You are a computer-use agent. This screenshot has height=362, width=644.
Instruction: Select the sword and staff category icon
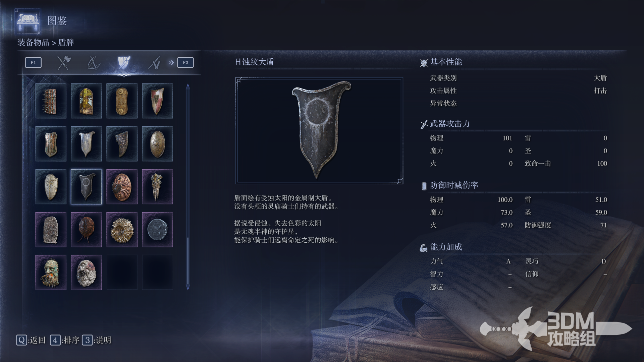pos(154,63)
